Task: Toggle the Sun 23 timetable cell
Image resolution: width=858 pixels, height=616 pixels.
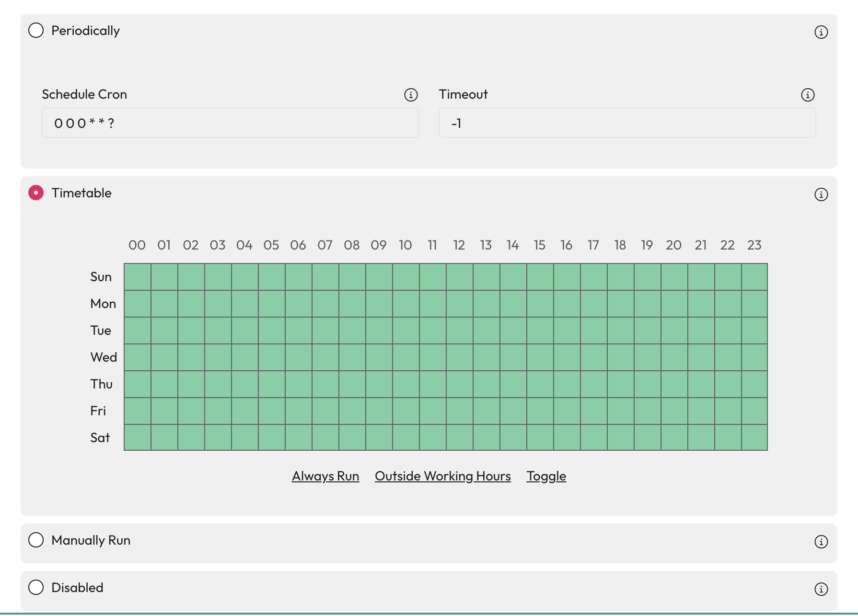Action: pyautogui.click(x=754, y=277)
